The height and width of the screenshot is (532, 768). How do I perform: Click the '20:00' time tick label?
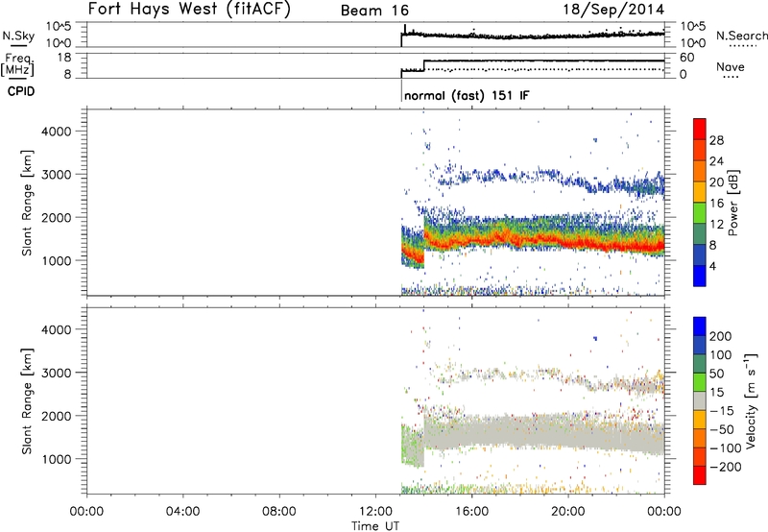[567, 512]
